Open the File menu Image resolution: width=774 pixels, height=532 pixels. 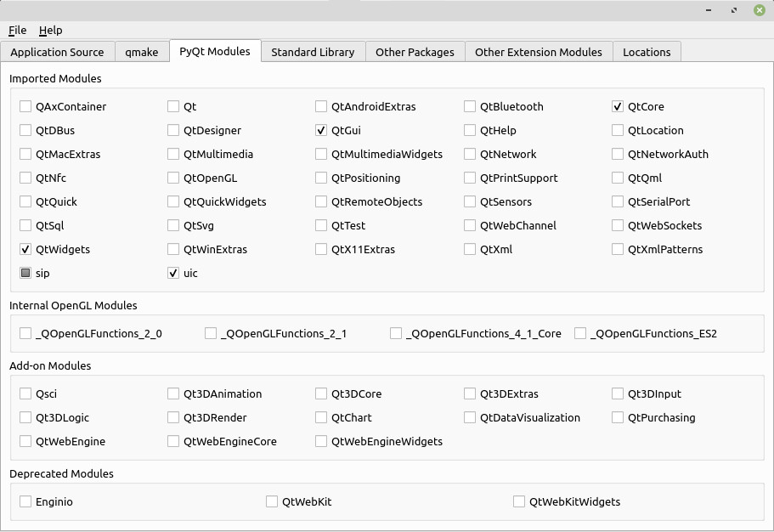pos(17,30)
